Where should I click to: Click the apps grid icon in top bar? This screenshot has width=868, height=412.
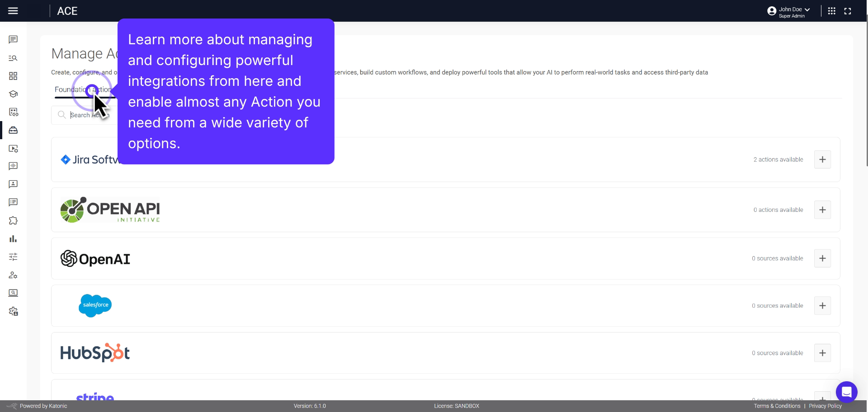click(831, 11)
